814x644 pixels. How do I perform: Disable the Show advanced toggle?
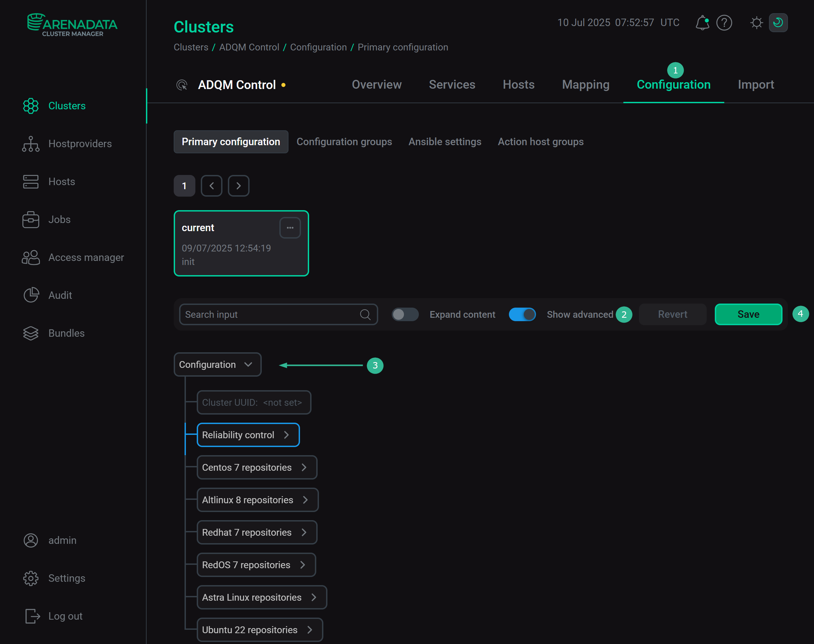click(x=522, y=314)
